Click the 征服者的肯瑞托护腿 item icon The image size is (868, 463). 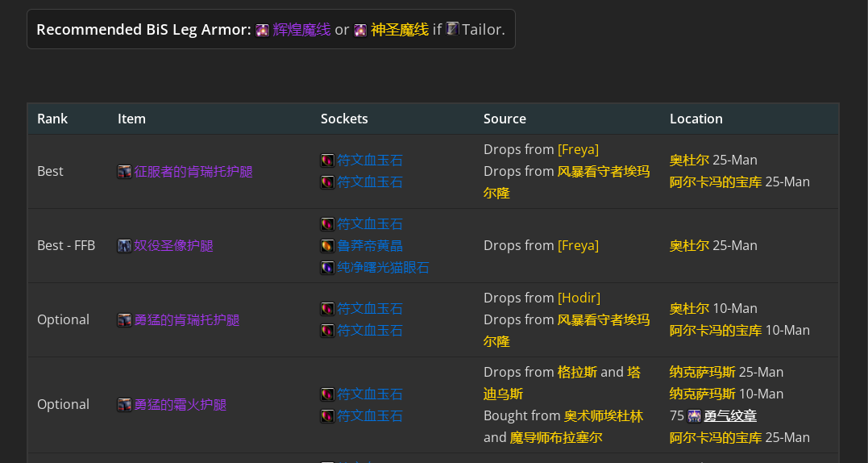click(125, 172)
